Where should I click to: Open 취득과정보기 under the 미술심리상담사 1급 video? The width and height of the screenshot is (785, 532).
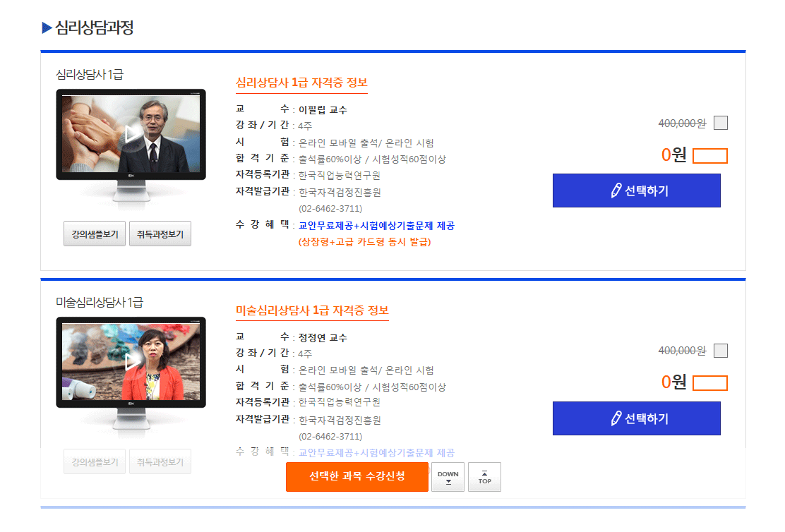point(160,461)
